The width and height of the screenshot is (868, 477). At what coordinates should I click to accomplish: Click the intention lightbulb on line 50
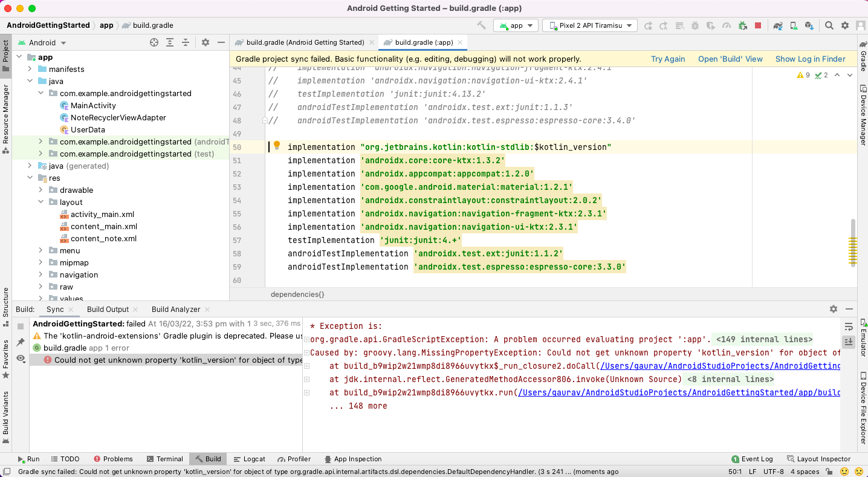(277, 146)
